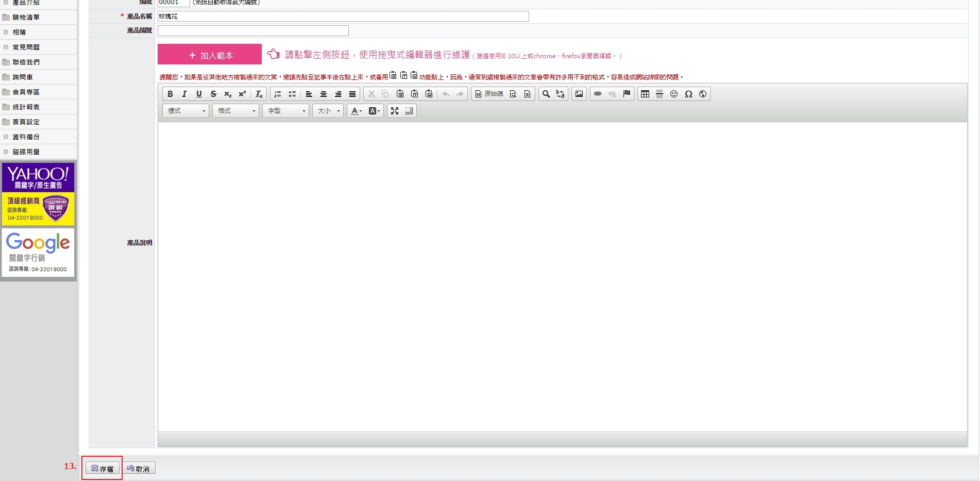Screen dimensions: 980x481
Task: Apply italic text formatting
Action: point(184,94)
